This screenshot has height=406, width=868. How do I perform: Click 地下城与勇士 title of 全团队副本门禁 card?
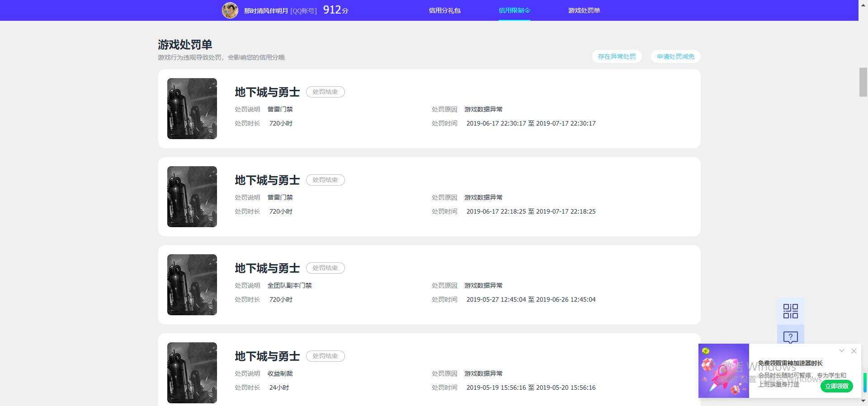coord(267,268)
